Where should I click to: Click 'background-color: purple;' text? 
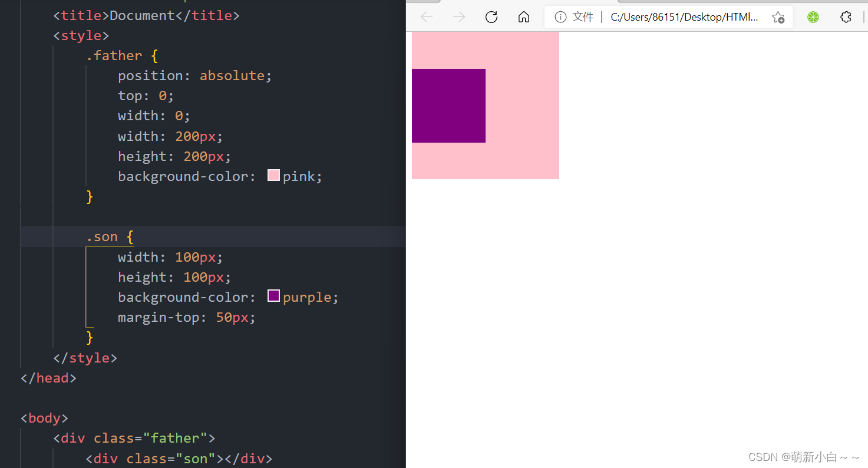click(x=229, y=297)
